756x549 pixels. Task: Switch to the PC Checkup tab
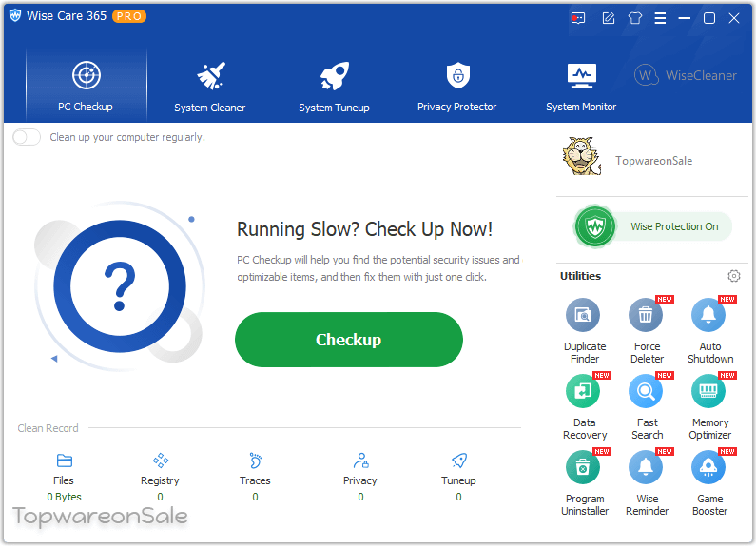click(x=86, y=86)
